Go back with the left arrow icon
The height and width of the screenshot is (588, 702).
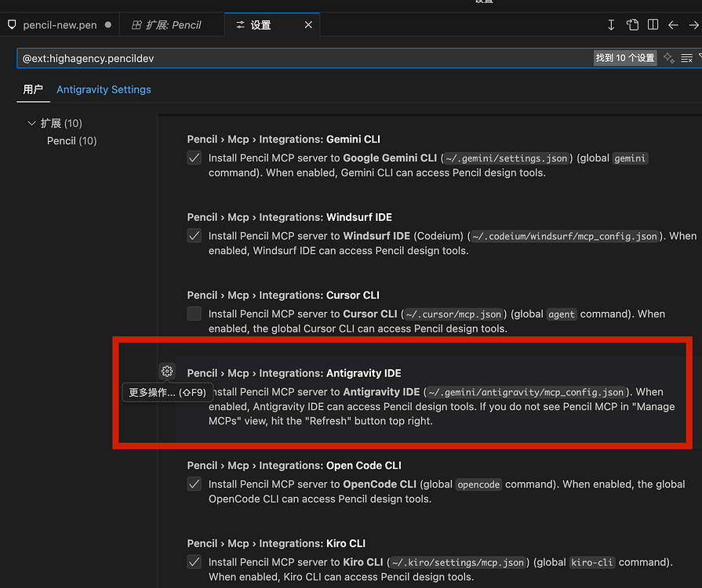673,25
